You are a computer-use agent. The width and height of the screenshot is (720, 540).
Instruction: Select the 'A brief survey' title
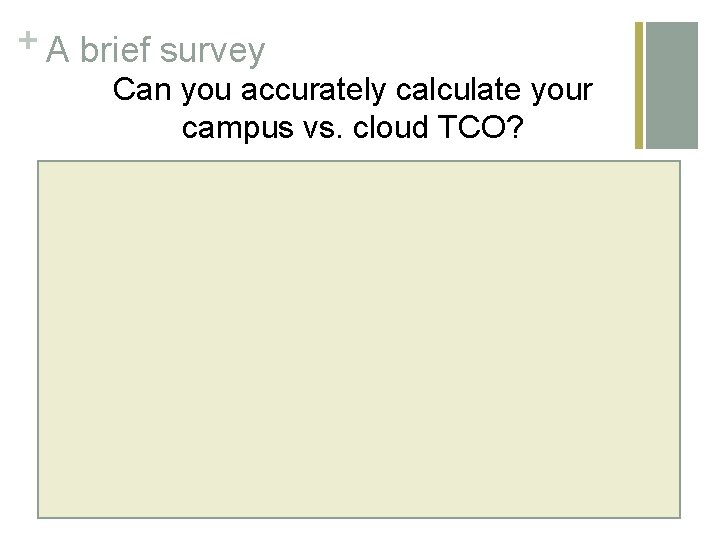coord(156,50)
